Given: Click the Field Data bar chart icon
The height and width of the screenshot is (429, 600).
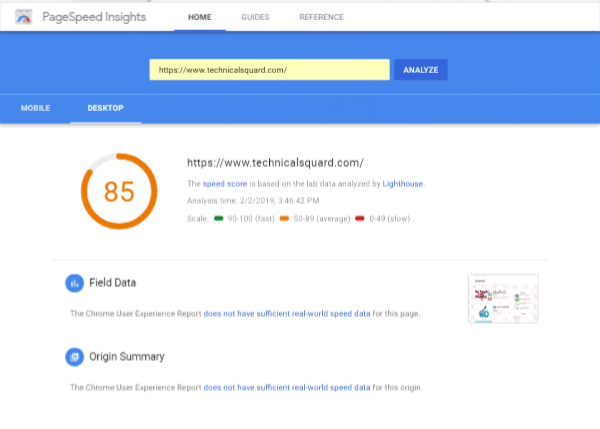Looking at the screenshot, I should [x=75, y=283].
